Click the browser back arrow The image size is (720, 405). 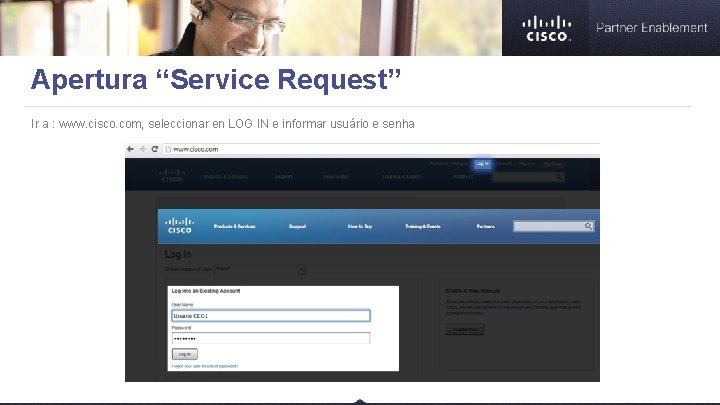[x=130, y=149]
